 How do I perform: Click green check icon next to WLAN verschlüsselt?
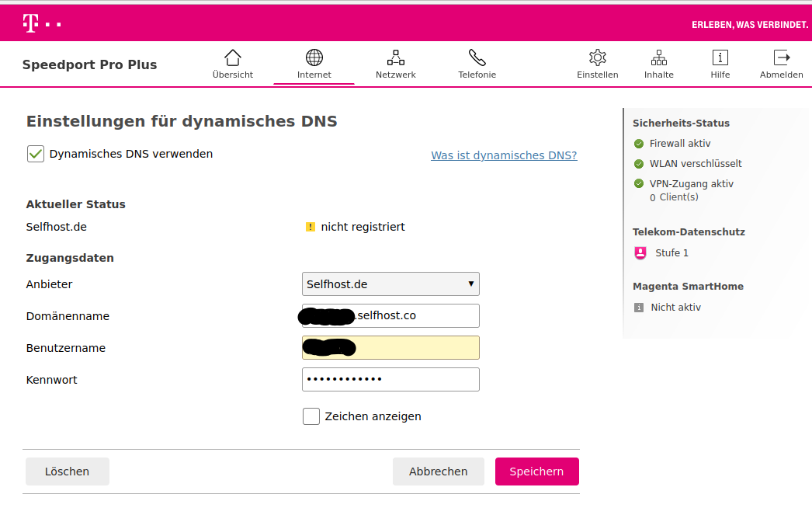pos(639,164)
